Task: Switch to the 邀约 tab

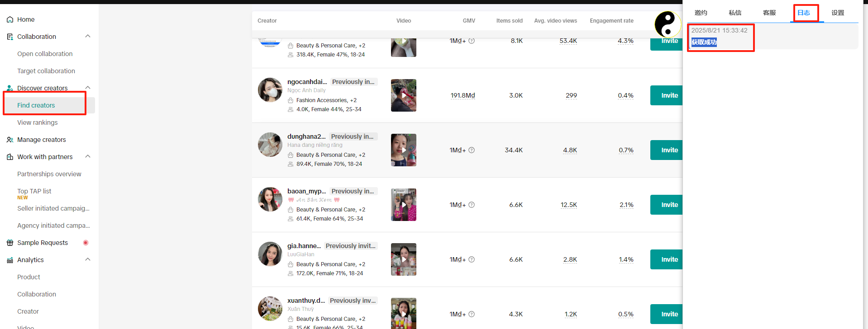Action: [701, 13]
